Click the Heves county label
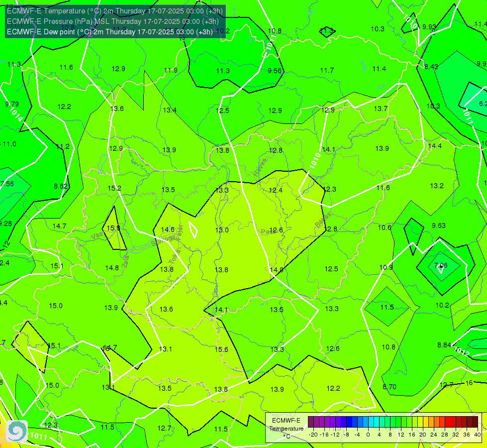Image resolution: width=487 pixels, height=448 pixels. (x=260, y=168)
